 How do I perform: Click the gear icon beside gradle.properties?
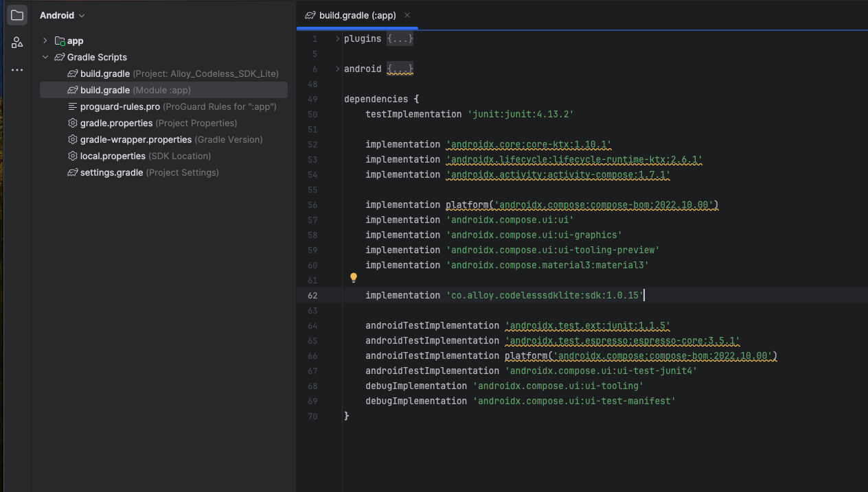point(73,124)
